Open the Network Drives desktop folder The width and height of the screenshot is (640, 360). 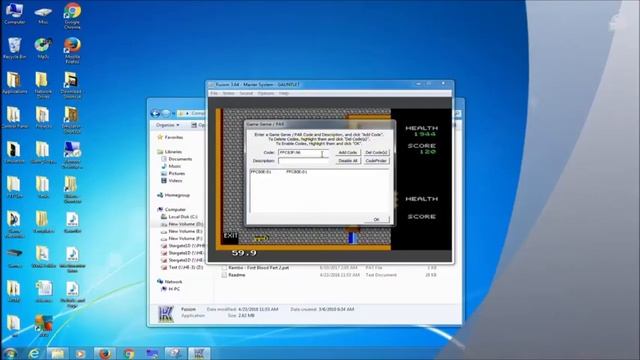click(43, 85)
